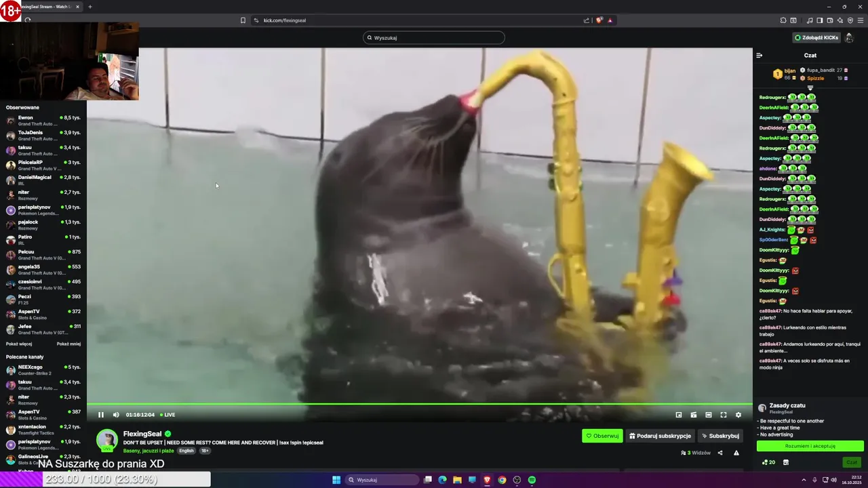Open the video player settings gear

738,415
